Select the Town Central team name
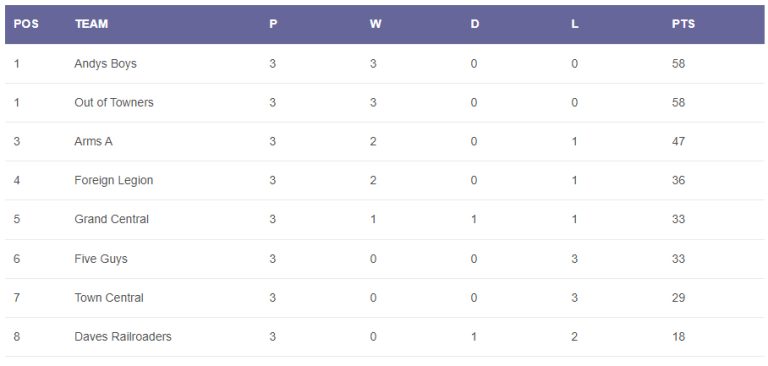The width and height of the screenshot is (768, 366). pyautogui.click(x=109, y=298)
